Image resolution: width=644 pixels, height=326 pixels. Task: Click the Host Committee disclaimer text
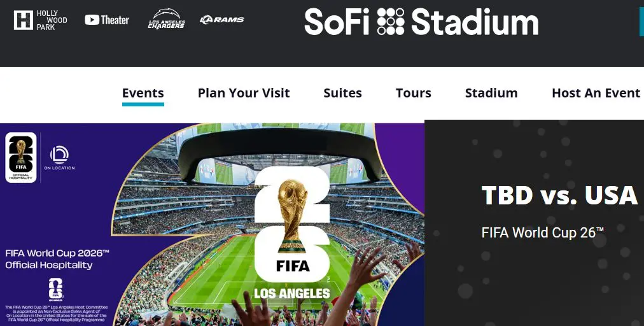click(x=57, y=315)
